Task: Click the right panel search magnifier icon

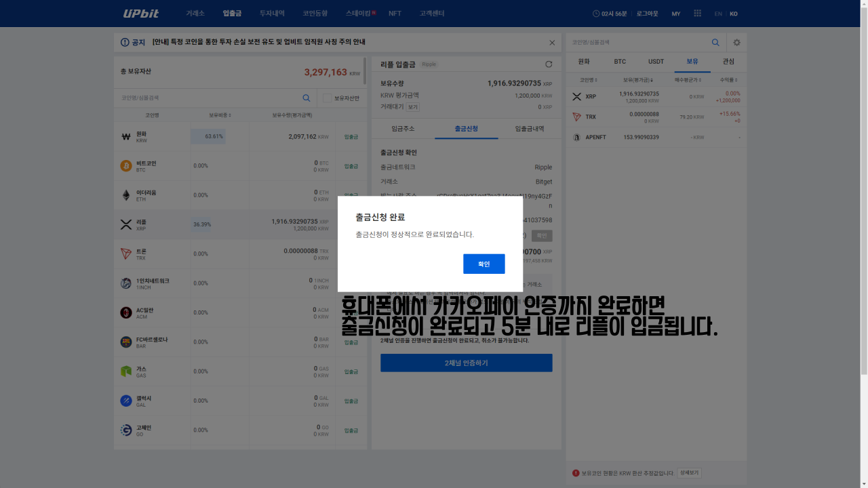Action: [x=715, y=42]
